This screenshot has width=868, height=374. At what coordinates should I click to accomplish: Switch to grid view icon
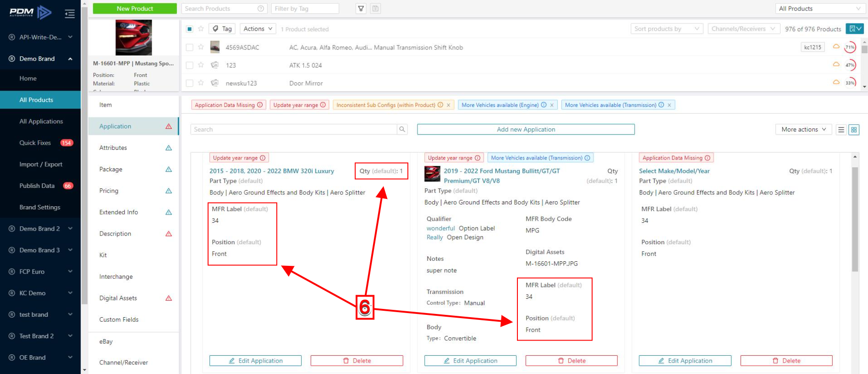[x=854, y=130]
